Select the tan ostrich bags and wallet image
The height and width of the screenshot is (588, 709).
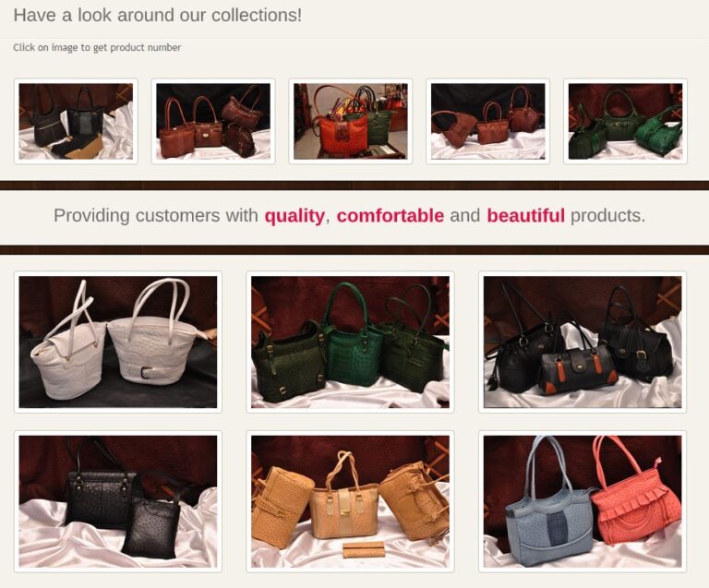(x=351, y=501)
